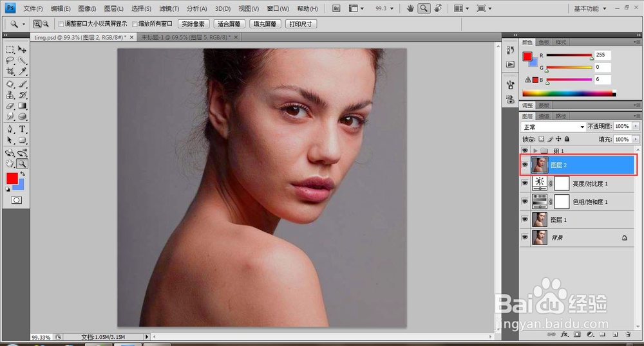Select the Eraser tool
The width and height of the screenshot is (644, 346).
point(10,105)
